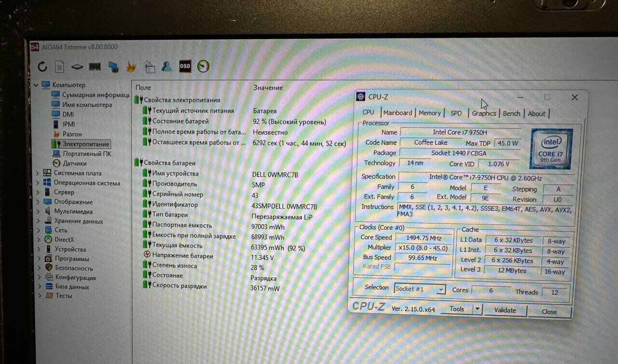Open the Tools dropdown arrow in CPU-Z
Screen dimensions: 618x364
tap(477, 309)
